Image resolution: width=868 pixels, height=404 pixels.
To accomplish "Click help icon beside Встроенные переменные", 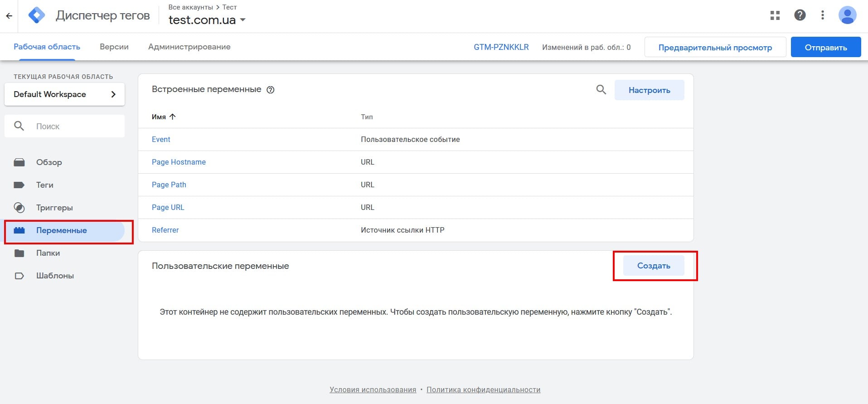I will pyautogui.click(x=271, y=90).
